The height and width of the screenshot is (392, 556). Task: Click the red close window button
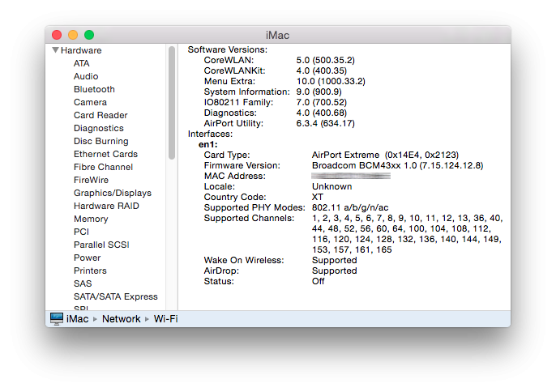57,35
